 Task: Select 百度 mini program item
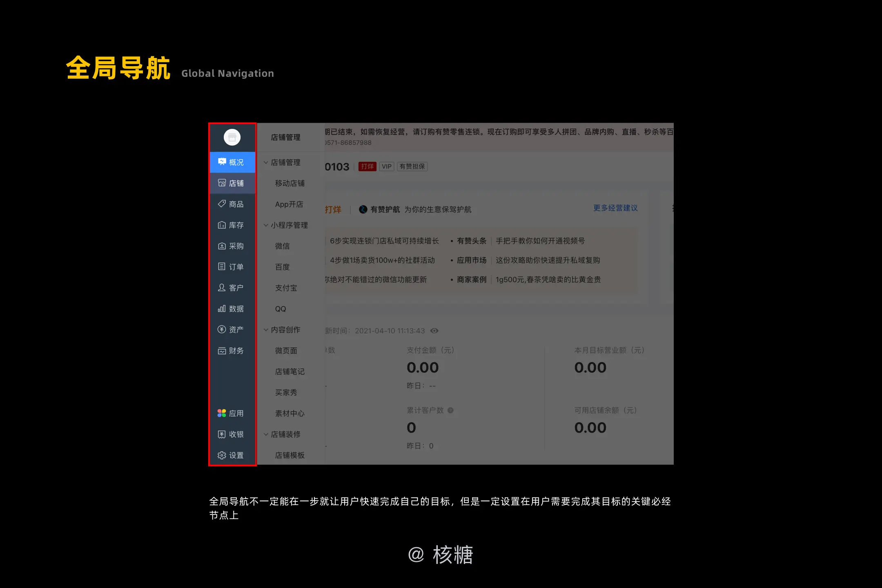pos(282,267)
